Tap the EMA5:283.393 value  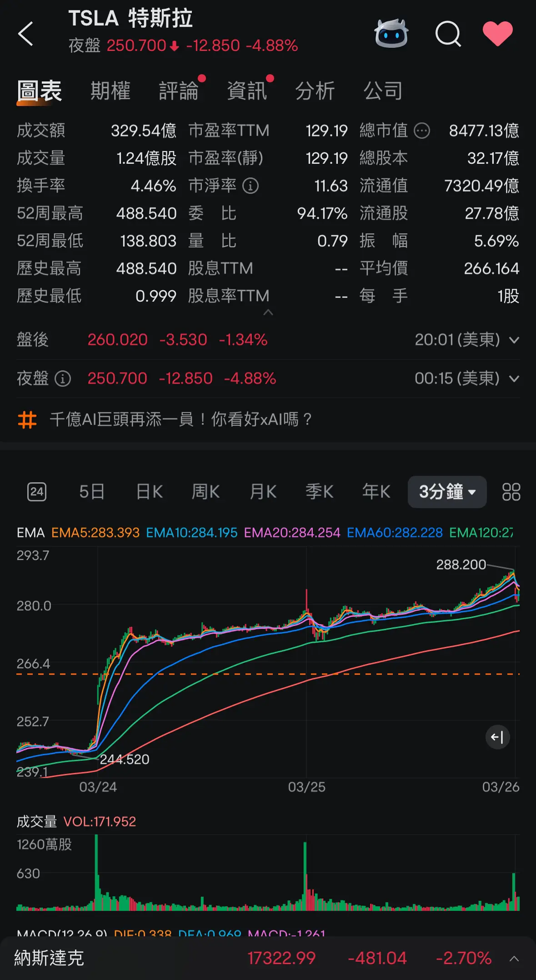point(95,533)
